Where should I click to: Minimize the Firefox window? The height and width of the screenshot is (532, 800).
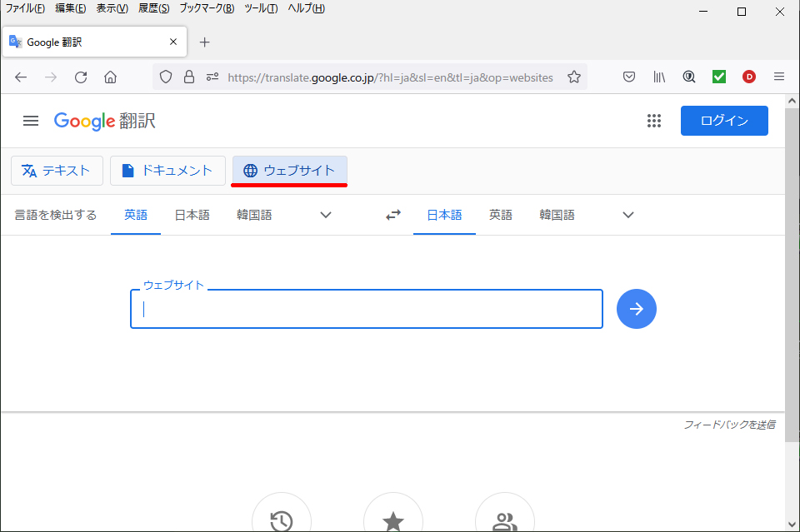pyautogui.click(x=703, y=11)
